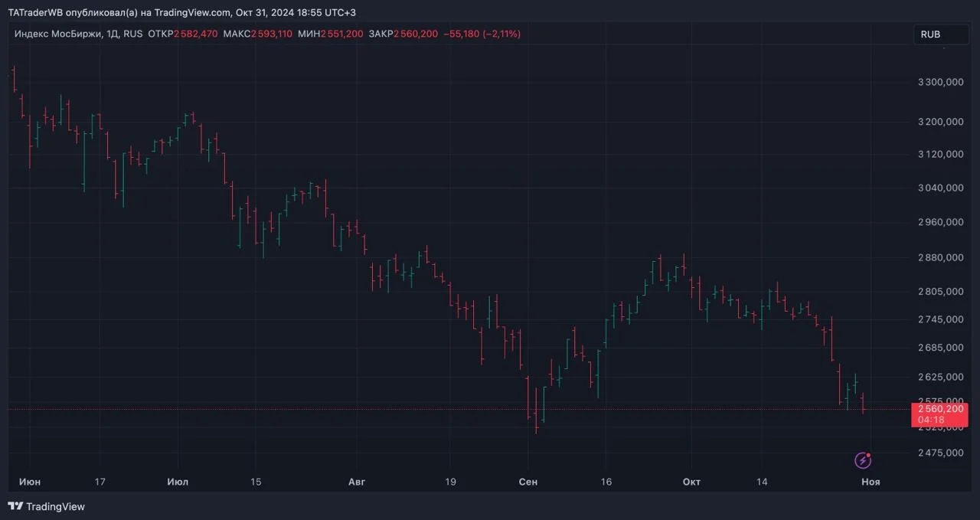Click the 2 625,000 price axis label
The image size is (980, 520).
(x=940, y=377)
